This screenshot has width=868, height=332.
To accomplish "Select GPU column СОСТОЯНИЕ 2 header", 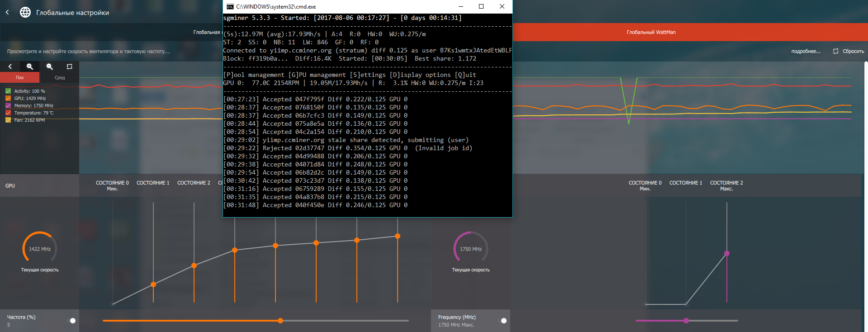I will pyautogui.click(x=194, y=183).
